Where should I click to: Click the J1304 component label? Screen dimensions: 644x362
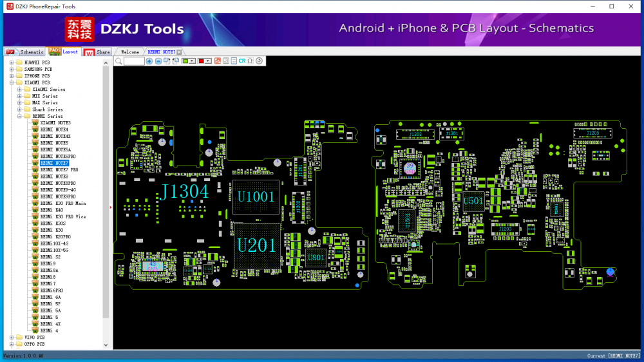click(184, 192)
